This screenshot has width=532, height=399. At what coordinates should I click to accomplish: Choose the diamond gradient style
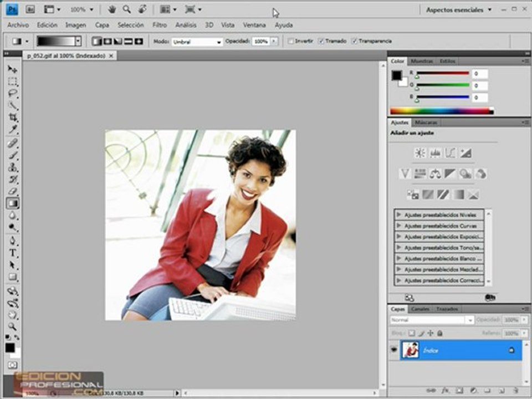click(x=139, y=42)
